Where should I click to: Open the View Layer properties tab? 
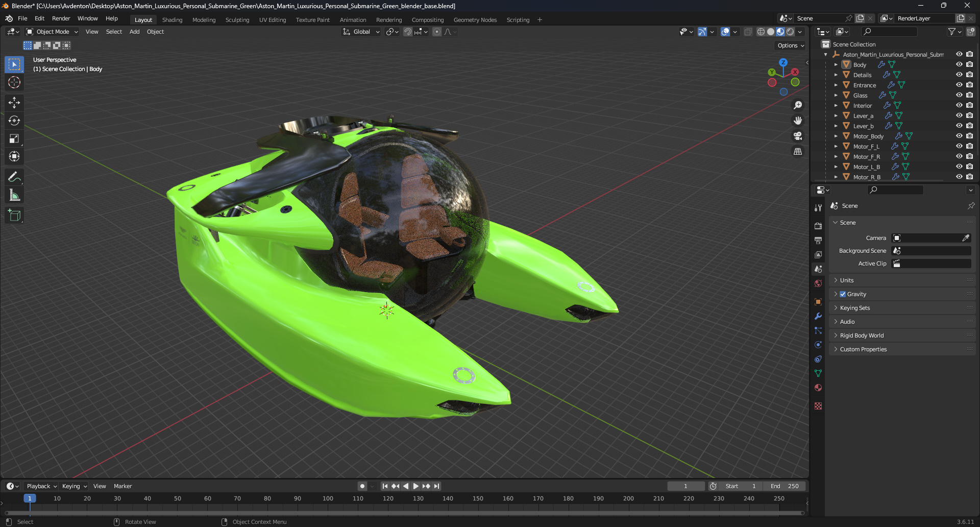pos(818,254)
